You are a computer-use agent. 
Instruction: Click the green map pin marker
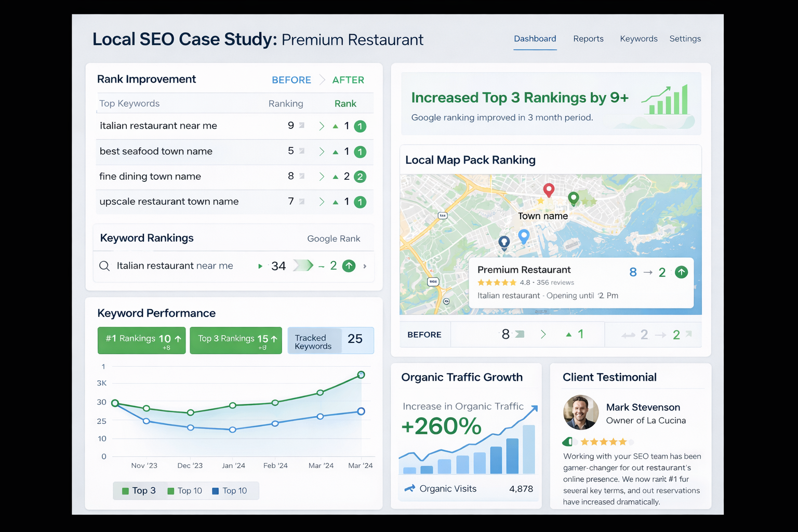coord(574,198)
